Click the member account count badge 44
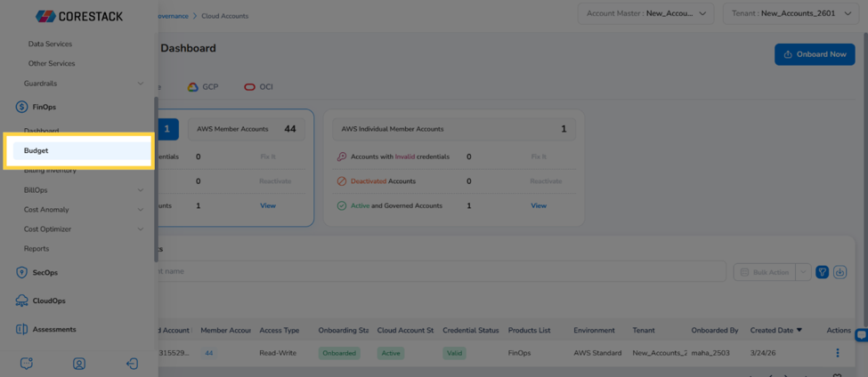The width and height of the screenshot is (868, 377). pyautogui.click(x=208, y=353)
